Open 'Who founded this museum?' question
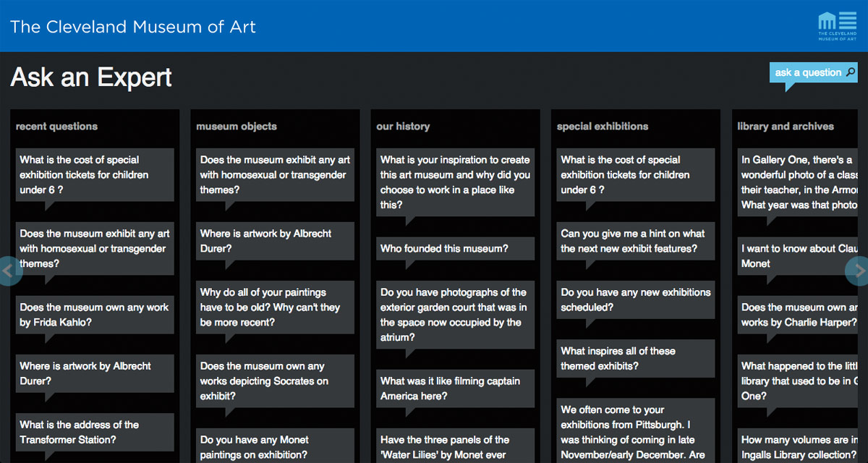The image size is (868, 463). (456, 248)
